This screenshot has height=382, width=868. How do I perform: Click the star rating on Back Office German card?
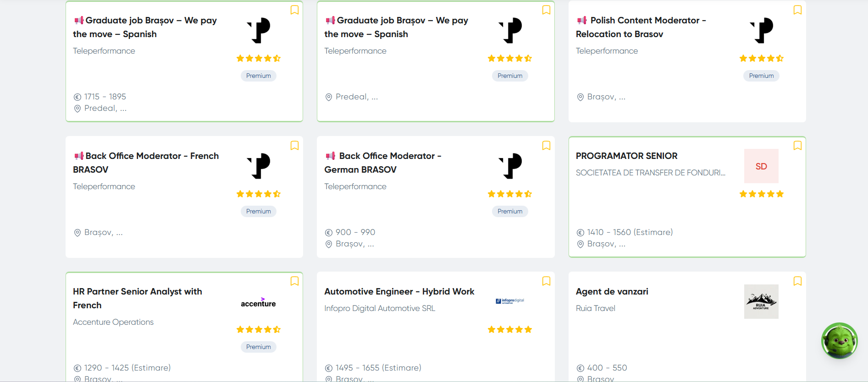tap(510, 194)
